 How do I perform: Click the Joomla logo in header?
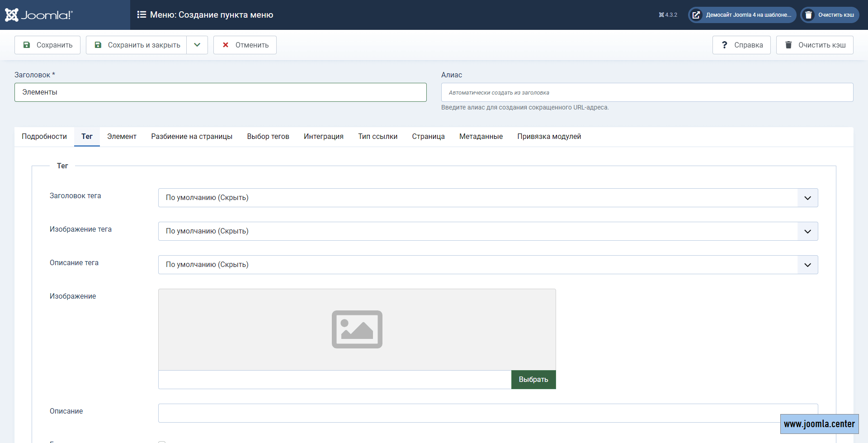pyautogui.click(x=39, y=15)
